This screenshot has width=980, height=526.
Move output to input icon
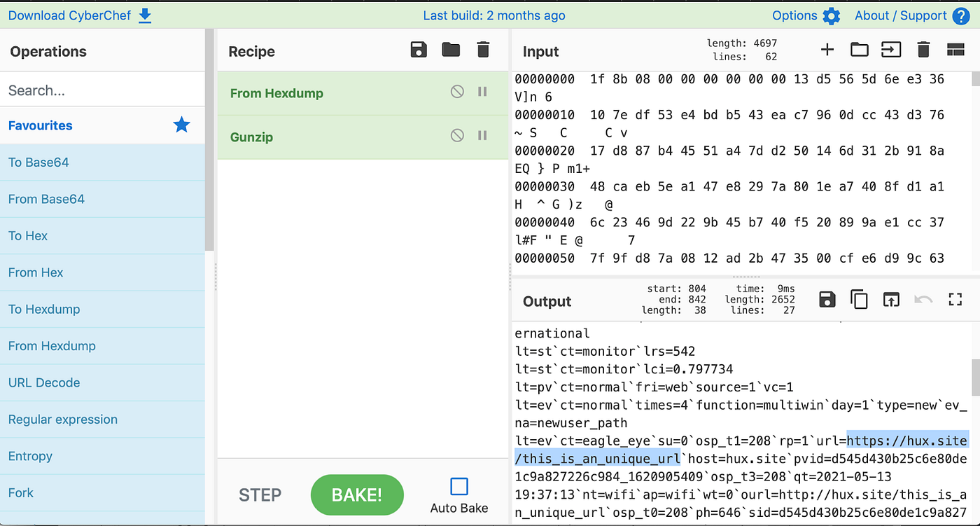click(x=891, y=300)
